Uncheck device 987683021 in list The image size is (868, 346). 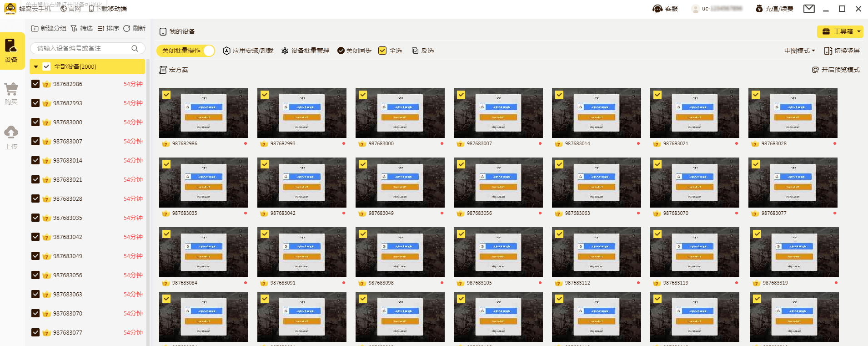click(x=35, y=179)
